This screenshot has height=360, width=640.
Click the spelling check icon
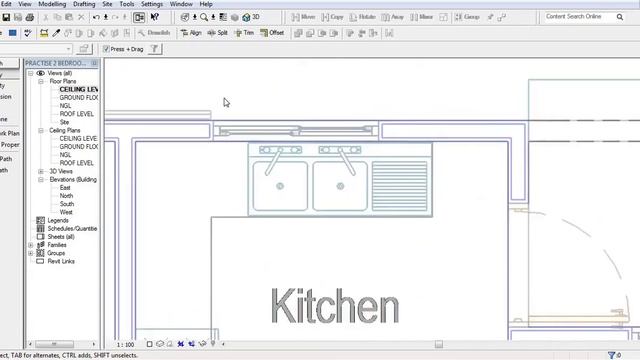pyautogui.click(x=27, y=33)
